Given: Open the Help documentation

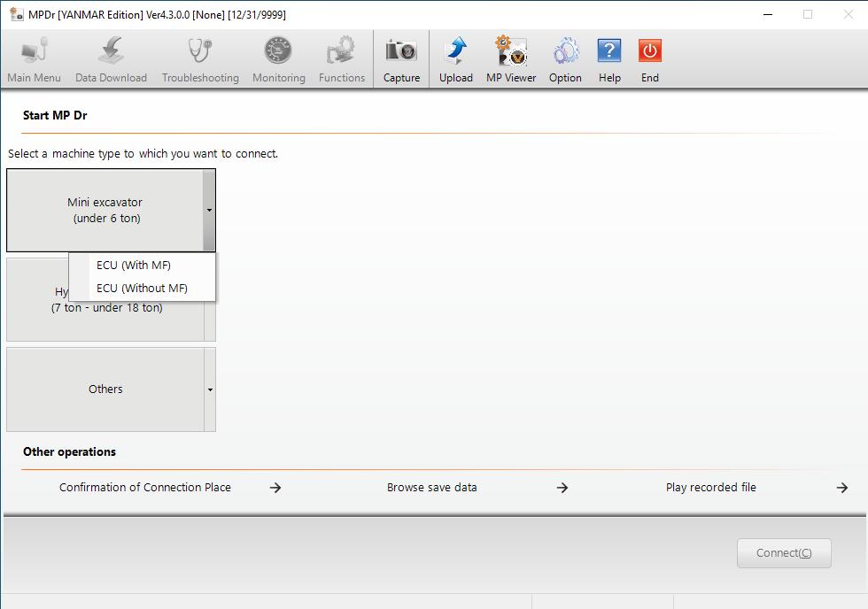Looking at the screenshot, I should coord(609,55).
